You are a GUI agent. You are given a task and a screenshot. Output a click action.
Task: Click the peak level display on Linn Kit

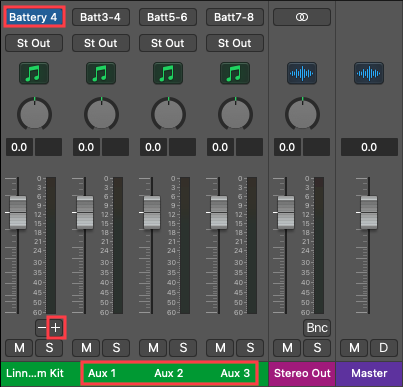coord(48,147)
